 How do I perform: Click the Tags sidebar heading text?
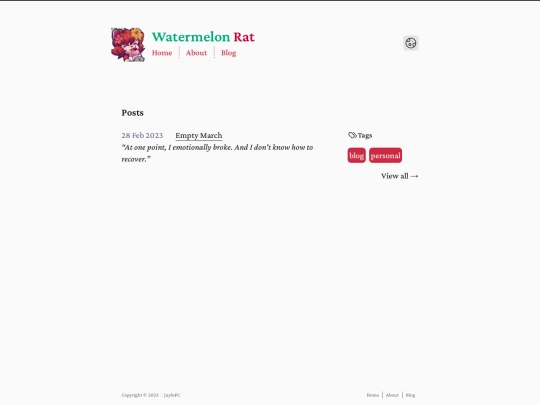coord(365,135)
